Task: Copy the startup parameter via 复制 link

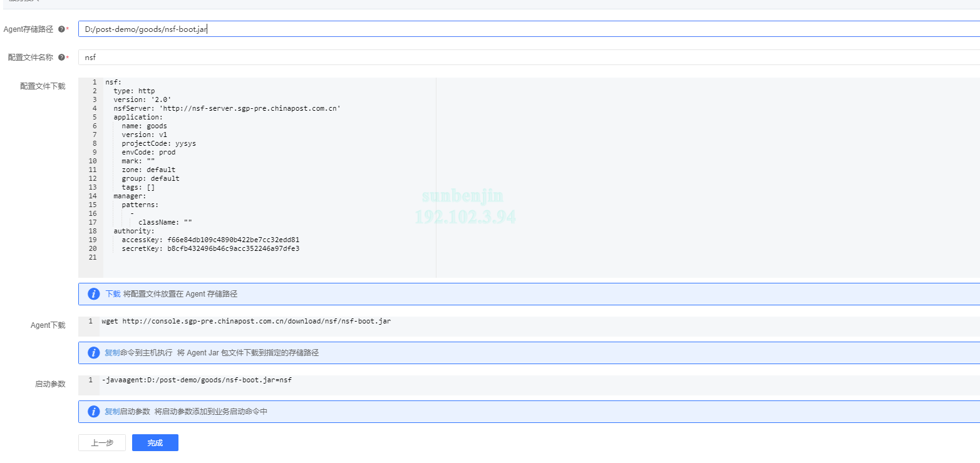Action: point(112,412)
